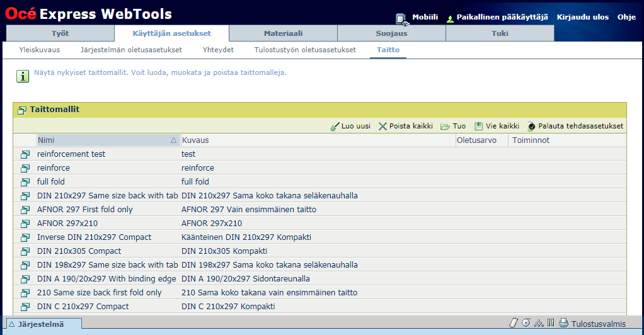Select the 'AFNOR 297x210' template row

pyautogui.click(x=67, y=224)
